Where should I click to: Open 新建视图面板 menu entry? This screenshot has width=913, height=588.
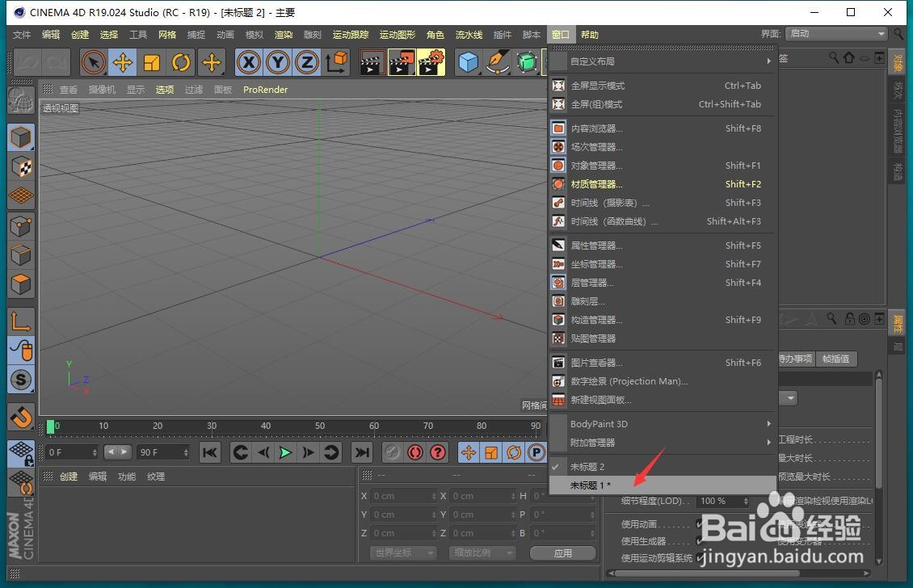(663, 400)
